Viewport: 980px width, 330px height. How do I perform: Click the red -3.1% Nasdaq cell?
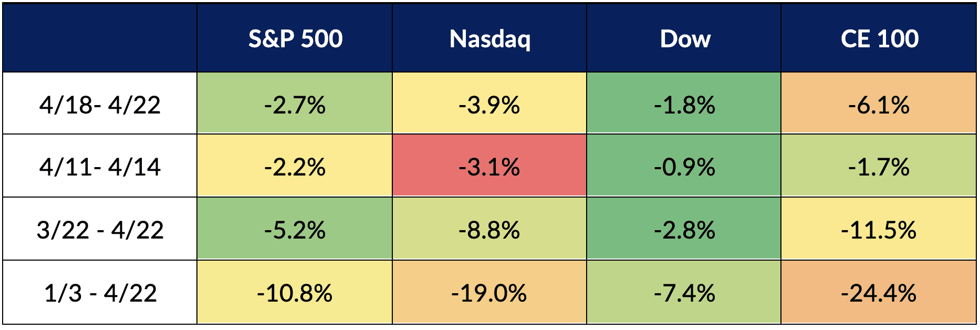[489, 167]
